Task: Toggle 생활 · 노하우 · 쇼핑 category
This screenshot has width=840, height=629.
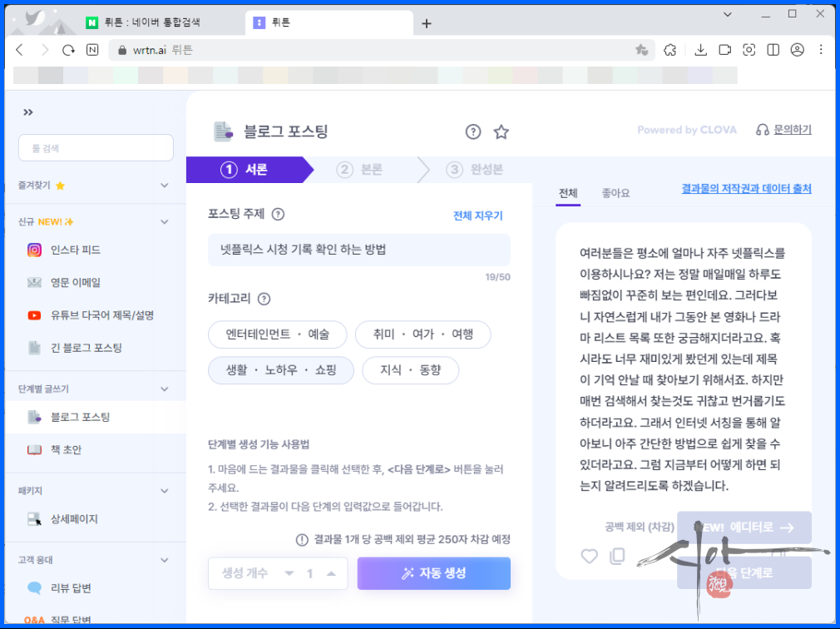Action: tap(281, 370)
